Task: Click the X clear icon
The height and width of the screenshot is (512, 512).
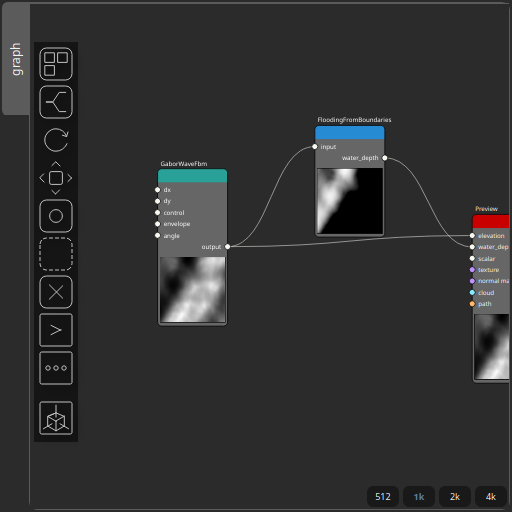Action: click(x=56, y=292)
